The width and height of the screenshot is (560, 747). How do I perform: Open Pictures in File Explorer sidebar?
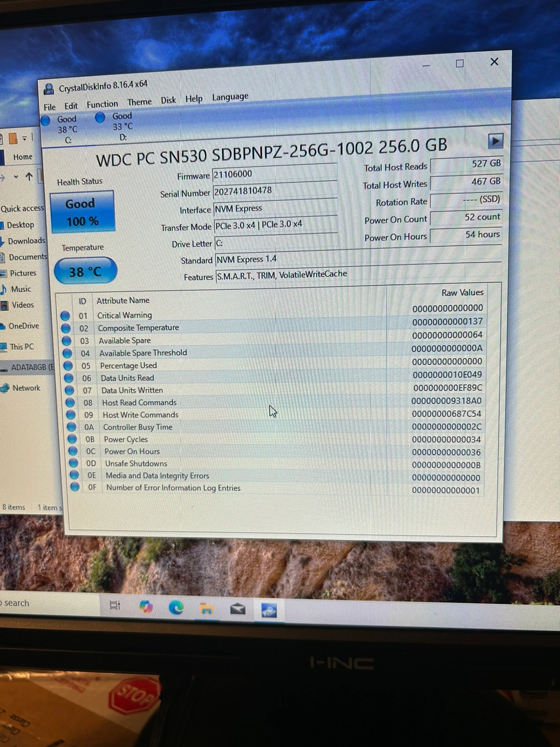coord(23,273)
